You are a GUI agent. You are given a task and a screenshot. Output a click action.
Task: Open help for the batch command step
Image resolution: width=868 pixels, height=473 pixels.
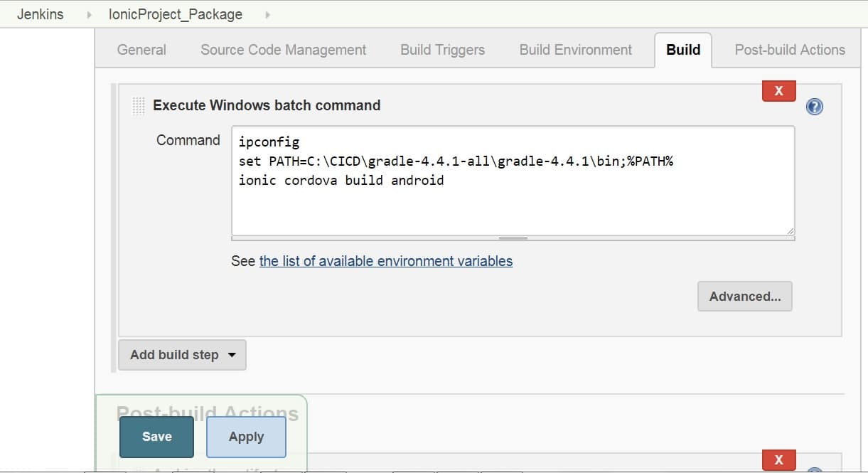tap(815, 107)
